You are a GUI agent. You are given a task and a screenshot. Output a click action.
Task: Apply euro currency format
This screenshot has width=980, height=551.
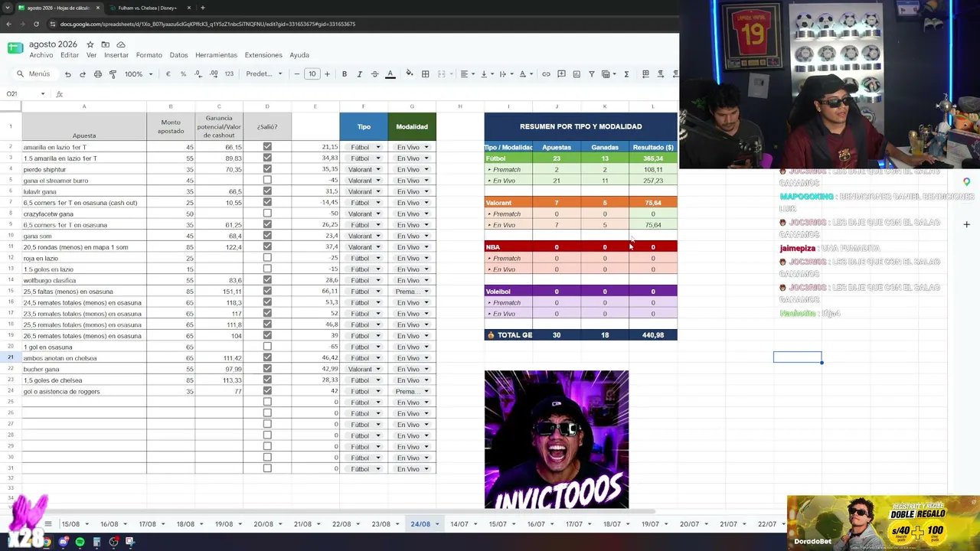[x=168, y=74]
